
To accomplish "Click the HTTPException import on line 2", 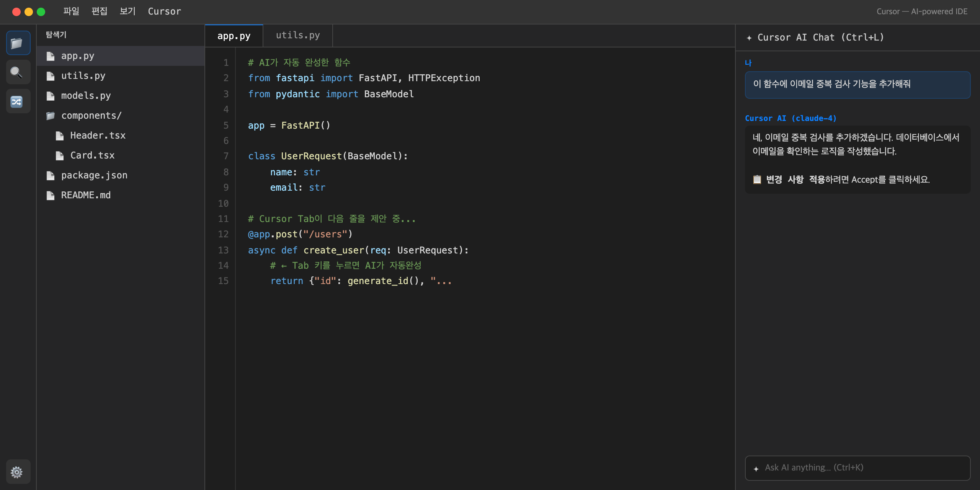I will coord(444,78).
